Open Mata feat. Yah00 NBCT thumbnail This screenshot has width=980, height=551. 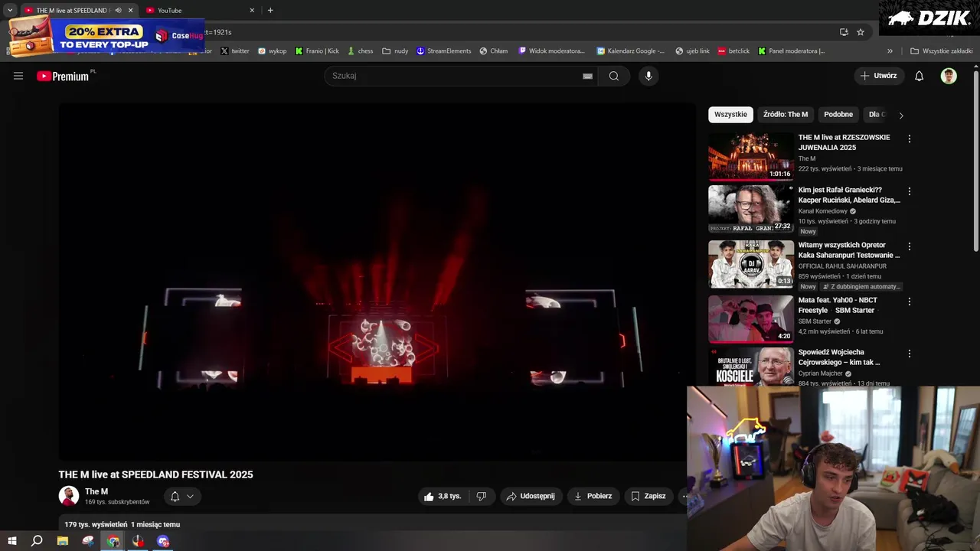(750, 319)
